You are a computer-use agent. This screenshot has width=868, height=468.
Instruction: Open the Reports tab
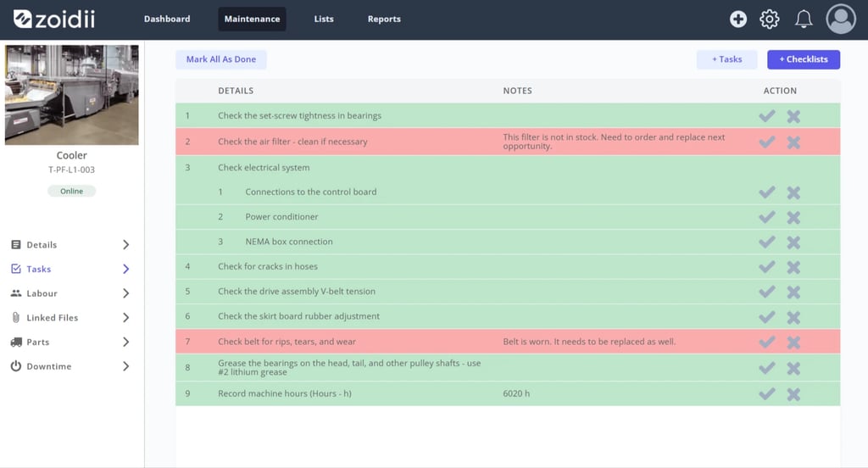(384, 19)
